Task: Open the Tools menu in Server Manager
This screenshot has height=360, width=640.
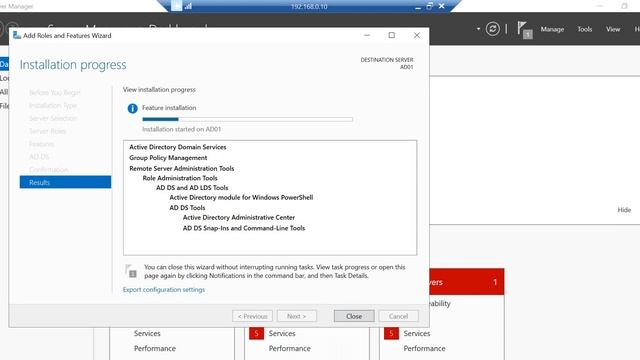Action: pos(584,29)
